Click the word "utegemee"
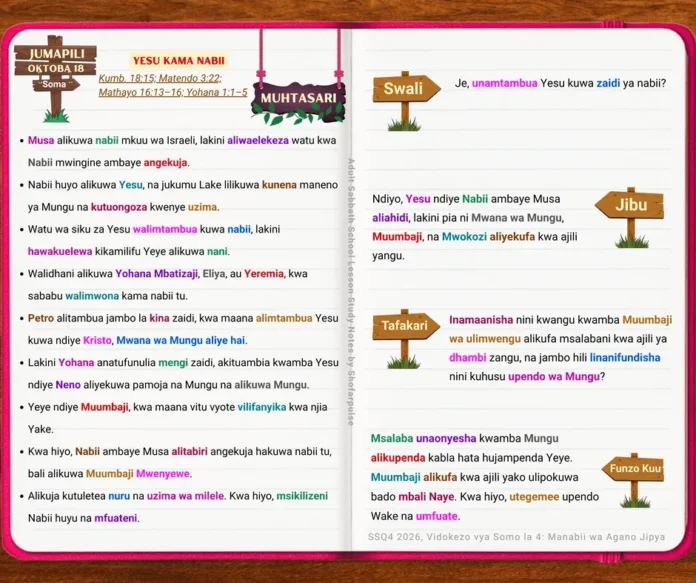Screen dimensions: 696x583 click(534, 496)
